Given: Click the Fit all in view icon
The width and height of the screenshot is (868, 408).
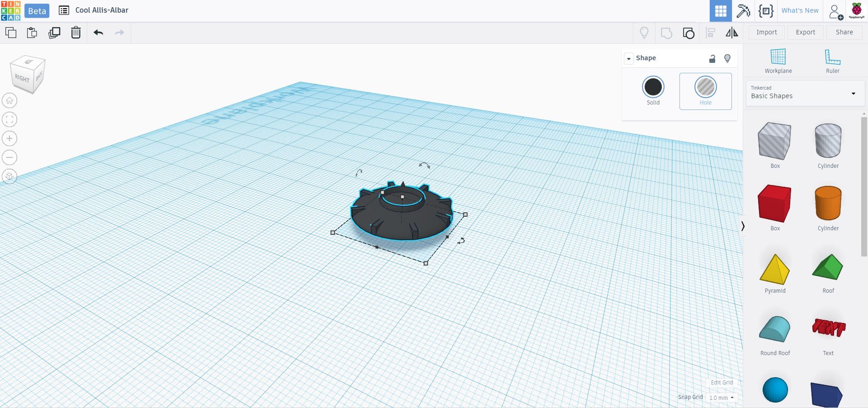Looking at the screenshot, I should 9,119.
